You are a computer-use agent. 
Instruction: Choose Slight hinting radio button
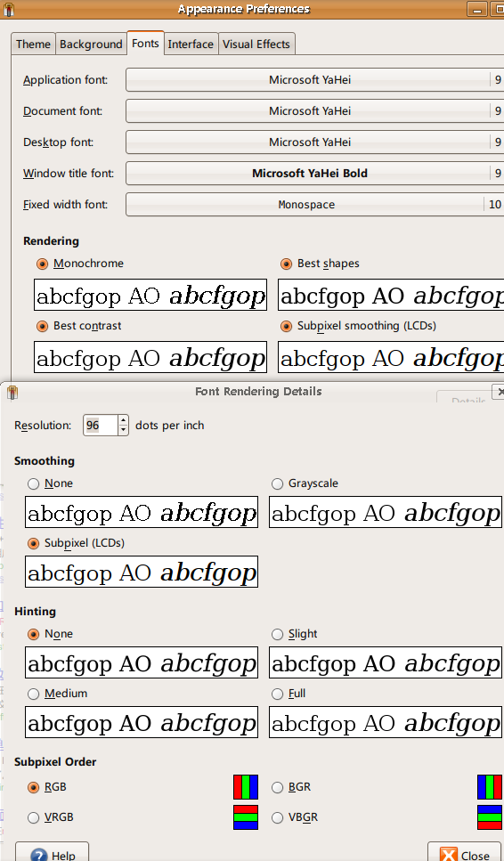coord(277,634)
